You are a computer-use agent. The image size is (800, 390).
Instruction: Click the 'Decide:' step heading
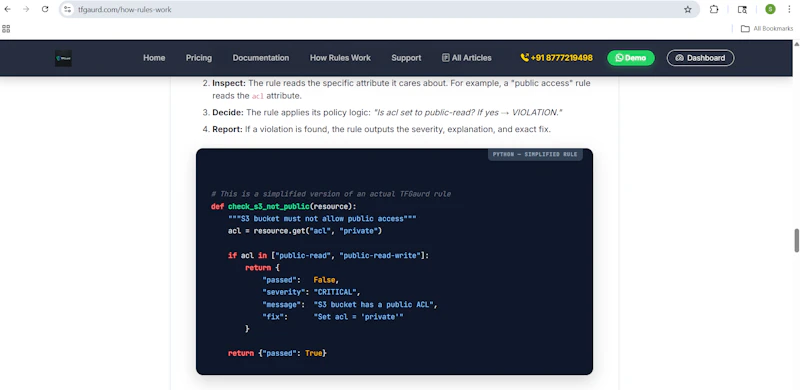coord(228,112)
